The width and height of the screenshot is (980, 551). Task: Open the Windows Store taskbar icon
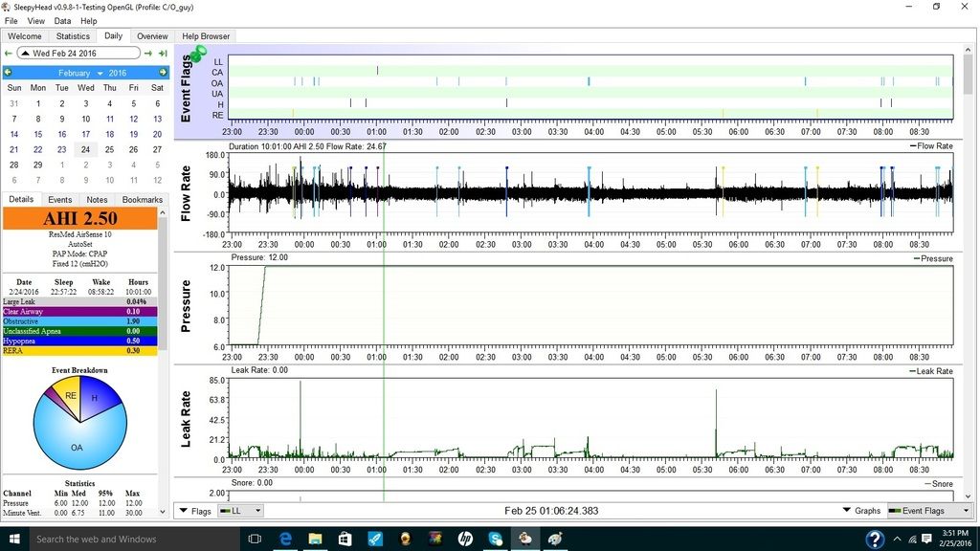coord(345,539)
